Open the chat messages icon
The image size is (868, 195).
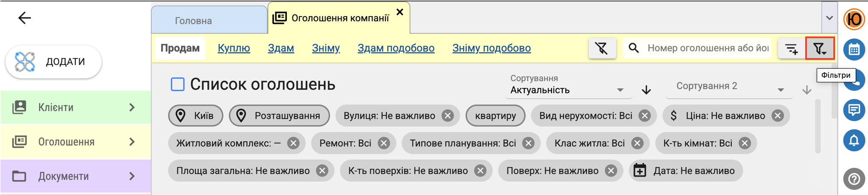click(854, 110)
